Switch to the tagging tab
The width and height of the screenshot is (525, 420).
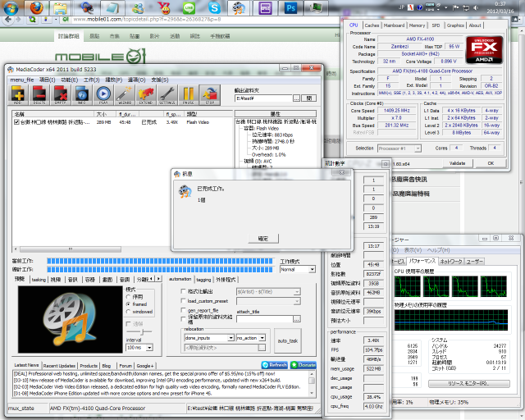click(x=203, y=280)
